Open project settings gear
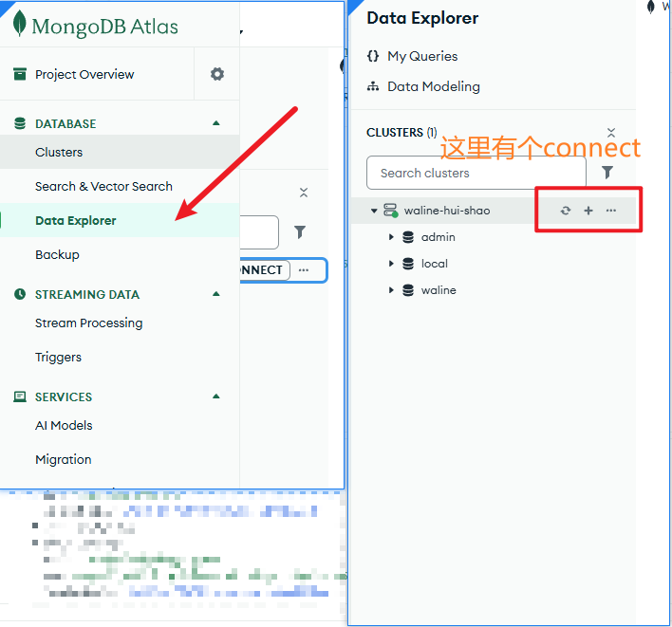The image size is (672, 627). click(x=217, y=74)
